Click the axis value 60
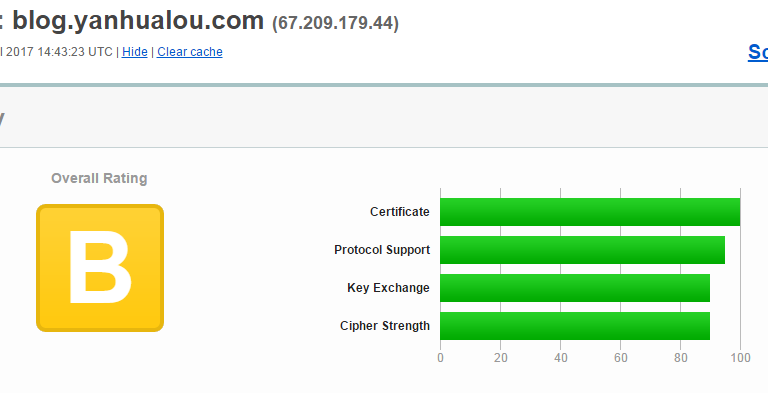The width and height of the screenshot is (768, 393). coord(621,358)
